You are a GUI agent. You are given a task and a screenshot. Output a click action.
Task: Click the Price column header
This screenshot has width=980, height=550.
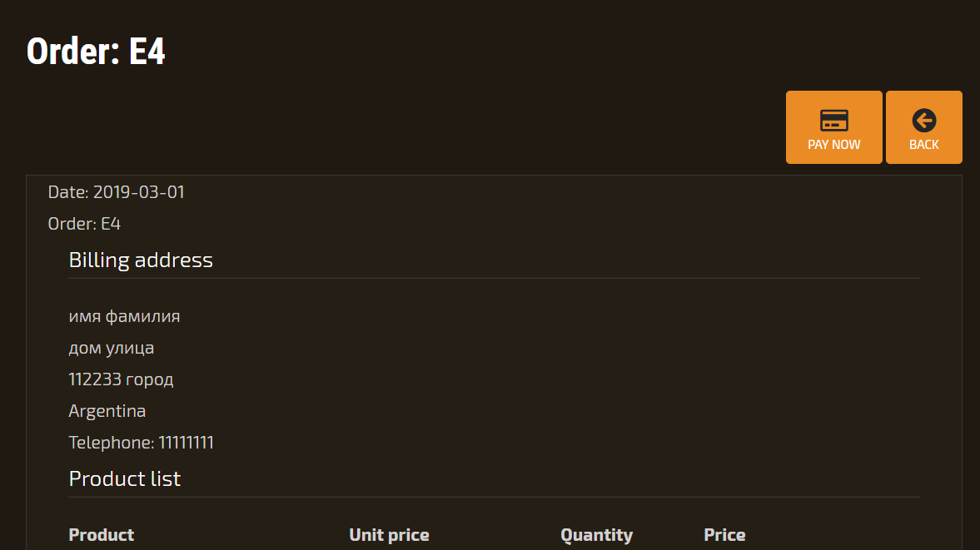point(724,535)
